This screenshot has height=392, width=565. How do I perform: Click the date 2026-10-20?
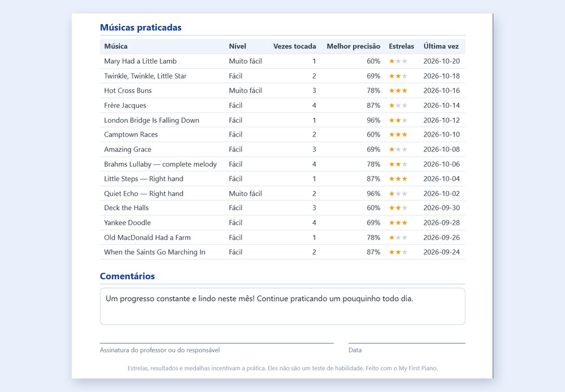click(x=441, y=61)
